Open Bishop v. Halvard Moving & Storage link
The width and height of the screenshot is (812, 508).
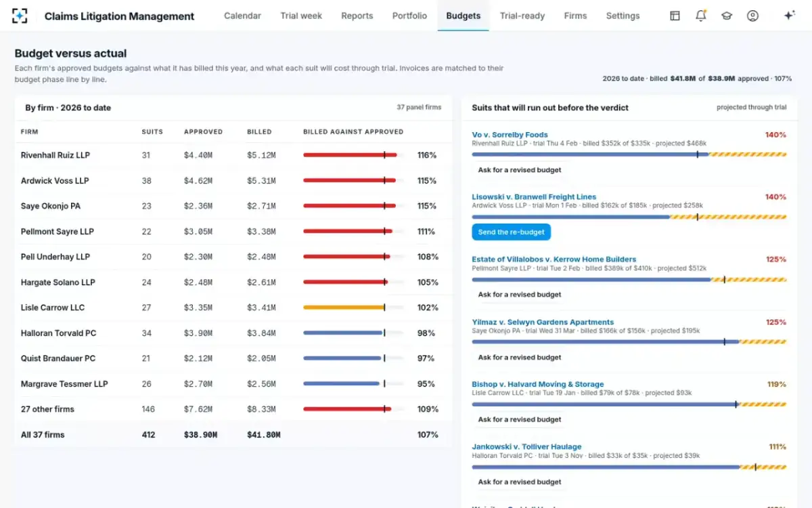tap(537, 384)
